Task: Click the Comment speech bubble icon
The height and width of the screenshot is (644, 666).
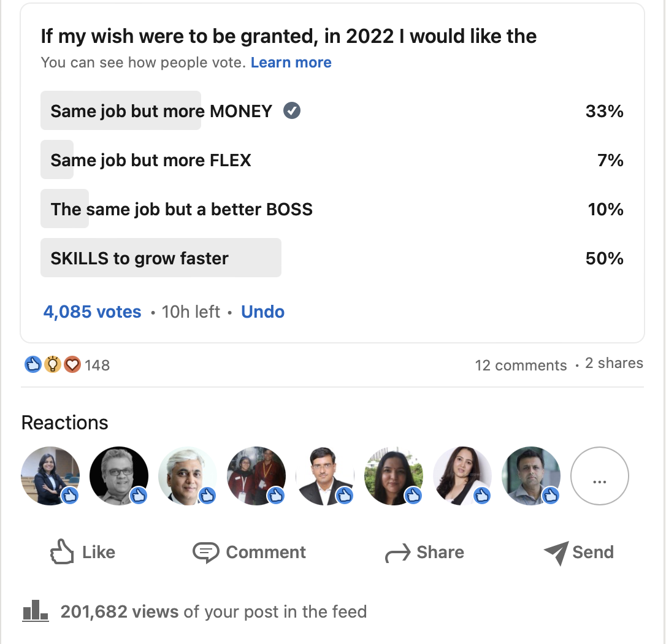Action: click(206, 552)
